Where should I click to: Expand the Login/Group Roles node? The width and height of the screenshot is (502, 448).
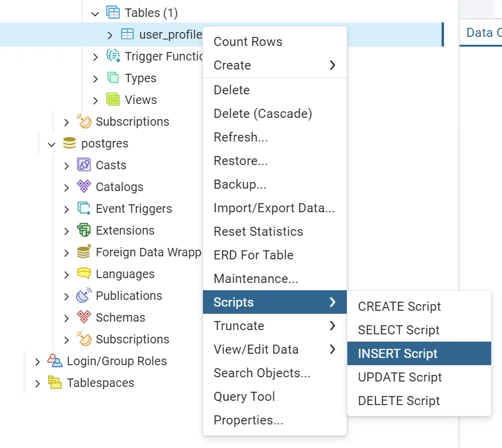pyautogui.click(x=37, y=362)
